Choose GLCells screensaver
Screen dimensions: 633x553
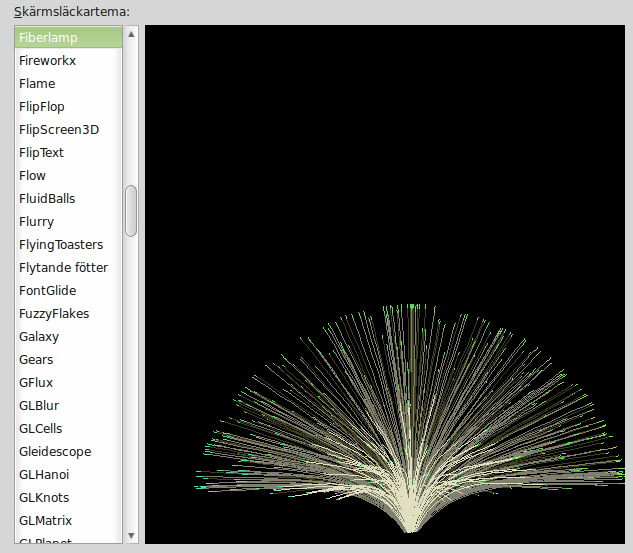click(x=68, y=429)
